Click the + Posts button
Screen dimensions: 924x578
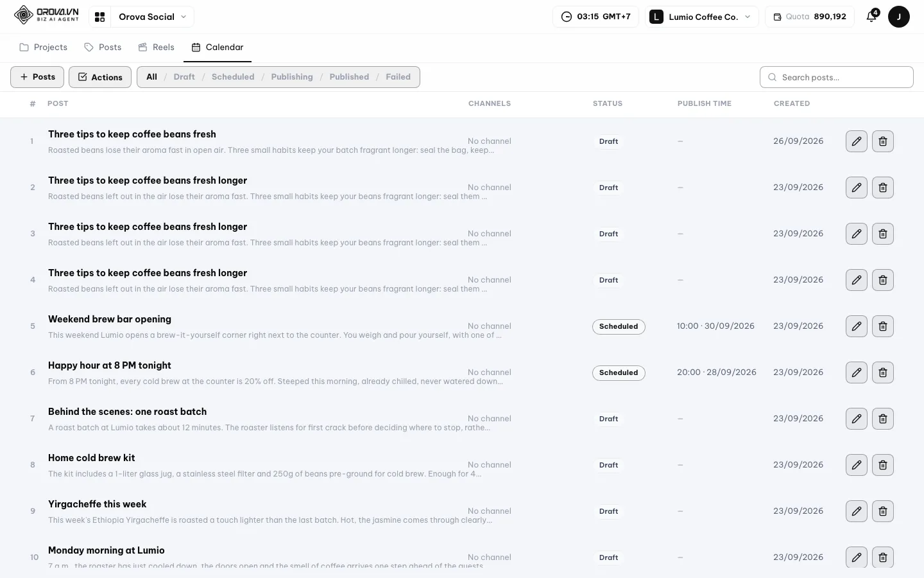(37, 77)
